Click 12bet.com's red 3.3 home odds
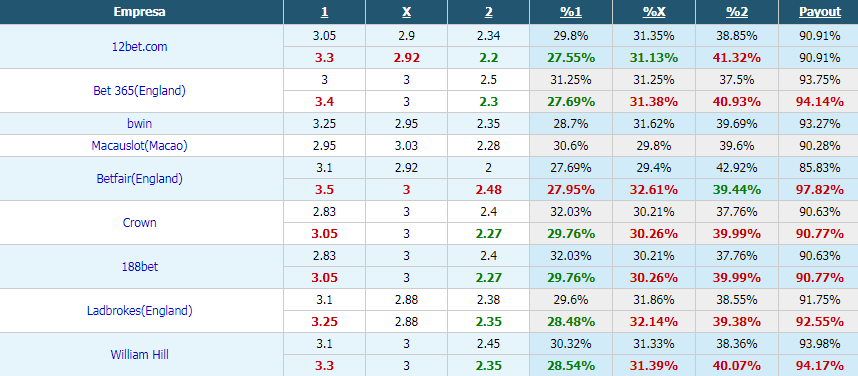858x376 pixels. [324, 58]
